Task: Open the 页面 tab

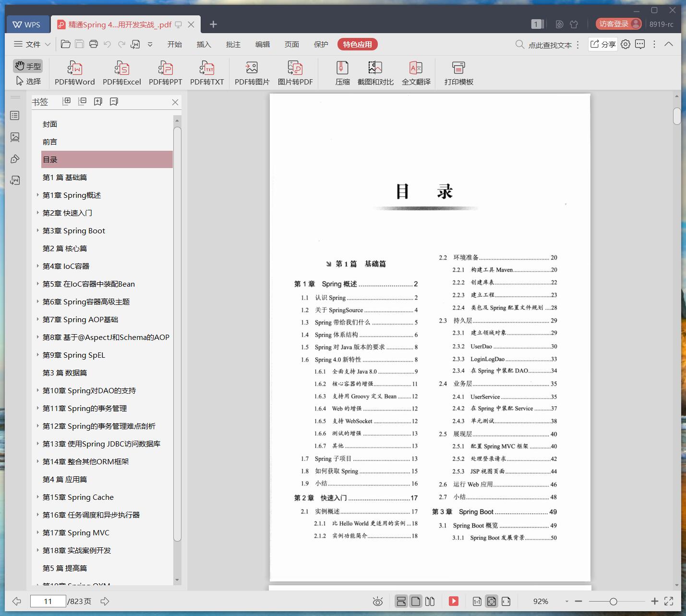Action: tap(291, 44)
